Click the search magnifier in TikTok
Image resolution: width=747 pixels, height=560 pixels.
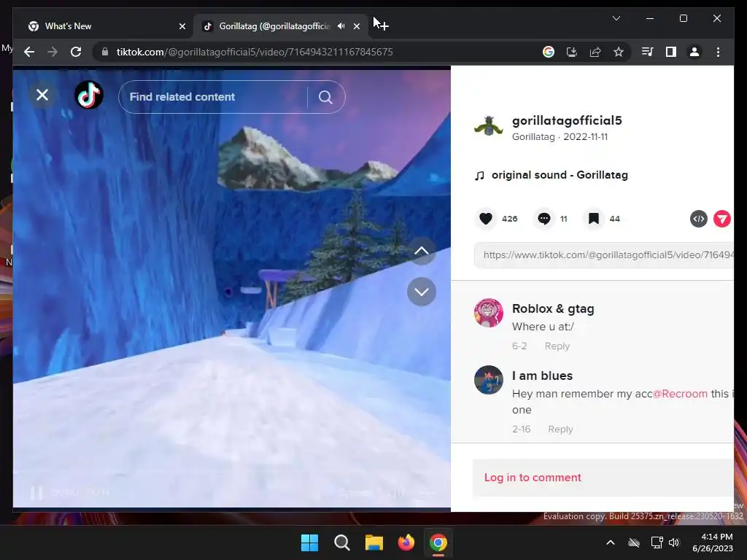point(325,97)
